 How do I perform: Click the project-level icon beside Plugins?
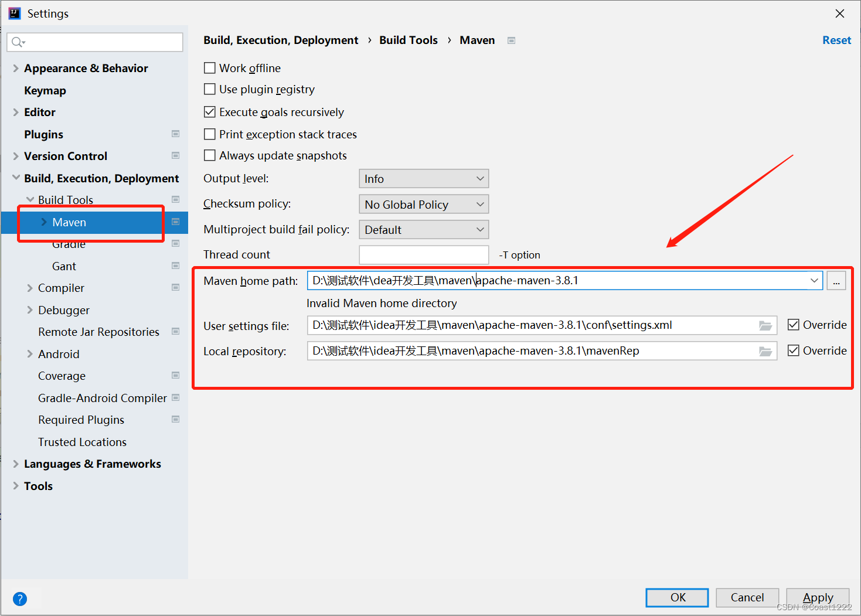coord(175,134)
